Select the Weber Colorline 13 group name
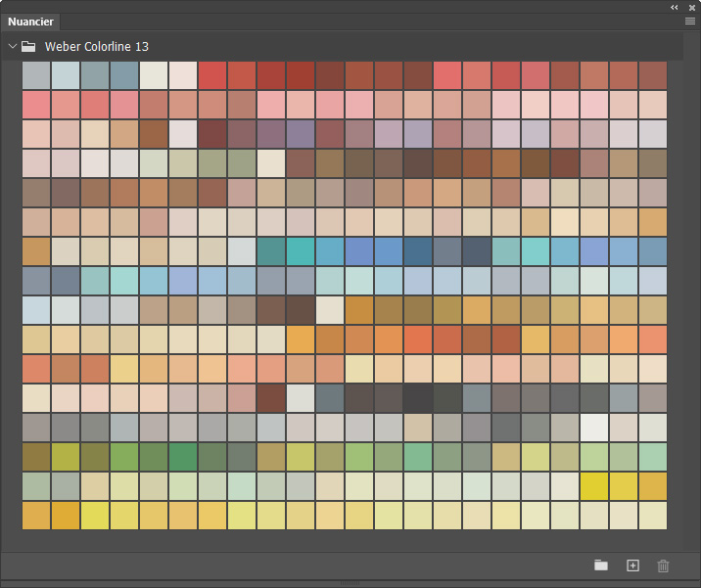701x588 pixels. (97, 46)
